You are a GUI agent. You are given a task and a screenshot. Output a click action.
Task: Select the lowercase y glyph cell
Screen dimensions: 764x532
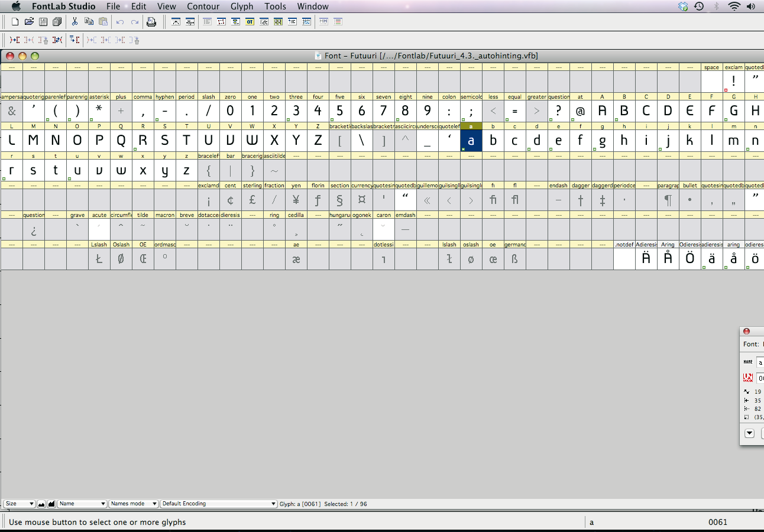click(165, 170)
